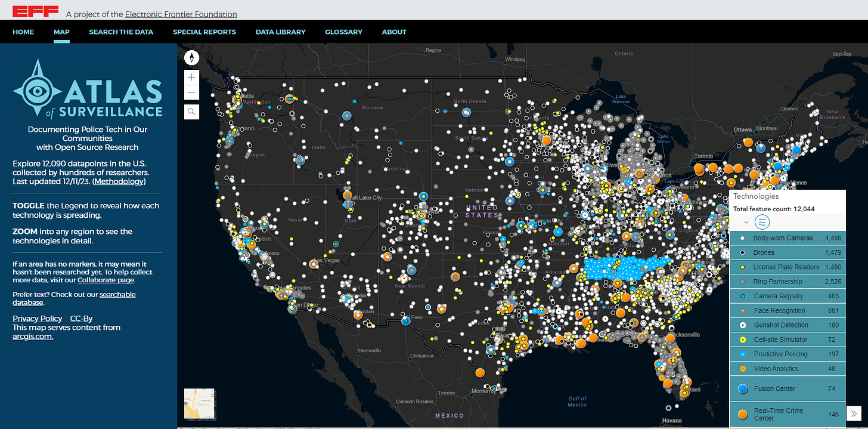Click the 'UNITED STATES' country label

point(482,211)
